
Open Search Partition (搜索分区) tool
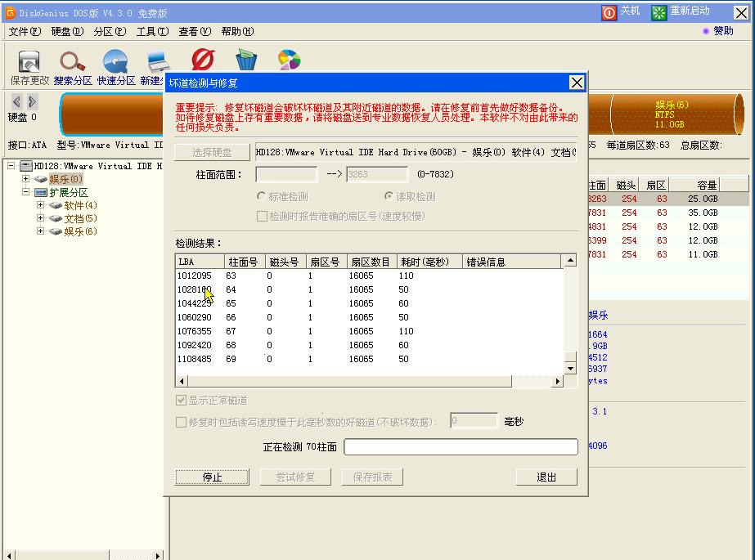click(72, 61)
